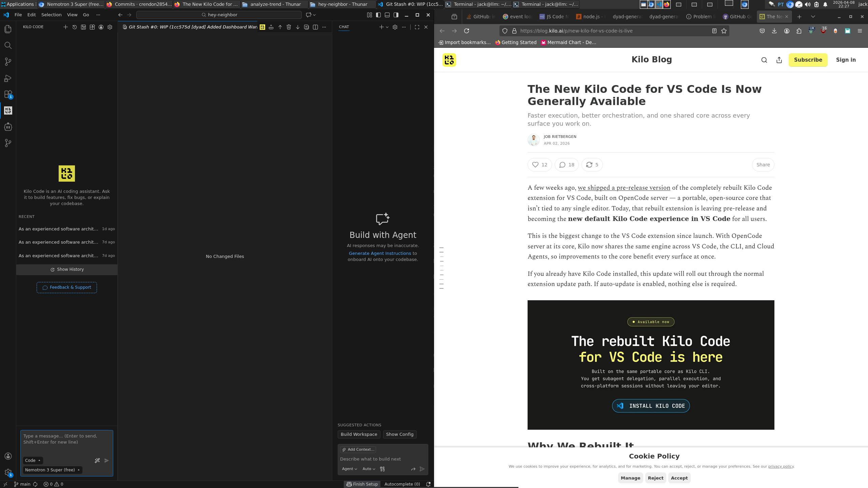868x488 pixels.
Task: Open the history icon in Kilo Code header
Action: (75, 27)
